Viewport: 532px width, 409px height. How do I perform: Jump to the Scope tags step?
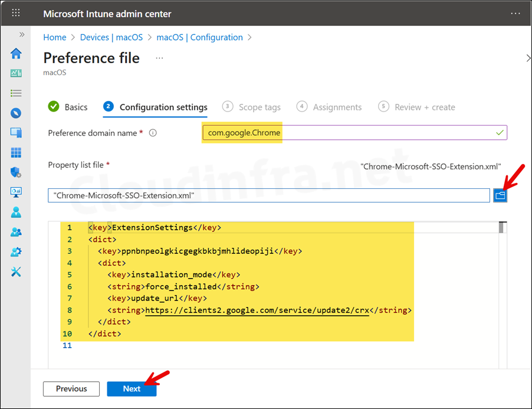(x=251, y=107)
